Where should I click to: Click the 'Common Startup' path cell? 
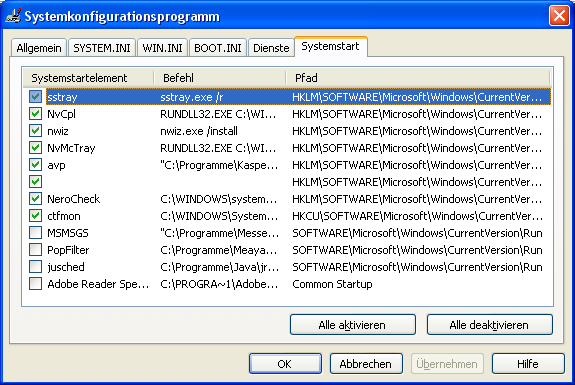coord(332,284)
